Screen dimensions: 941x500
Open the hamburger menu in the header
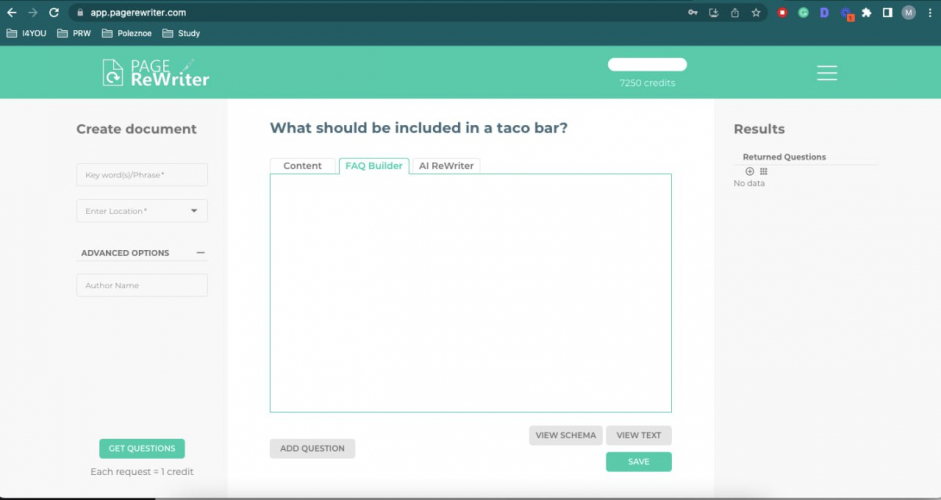pyautogui.click(x=827, y=73)
